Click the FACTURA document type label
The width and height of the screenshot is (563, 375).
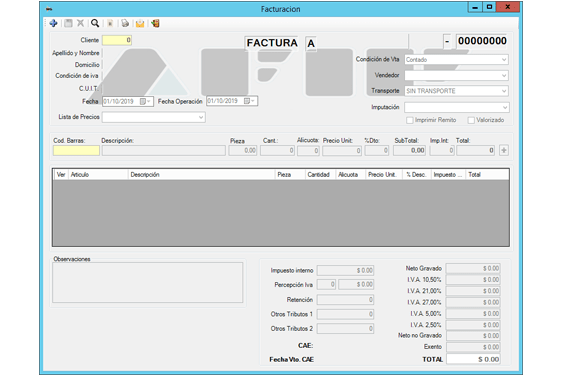[272, 43]
